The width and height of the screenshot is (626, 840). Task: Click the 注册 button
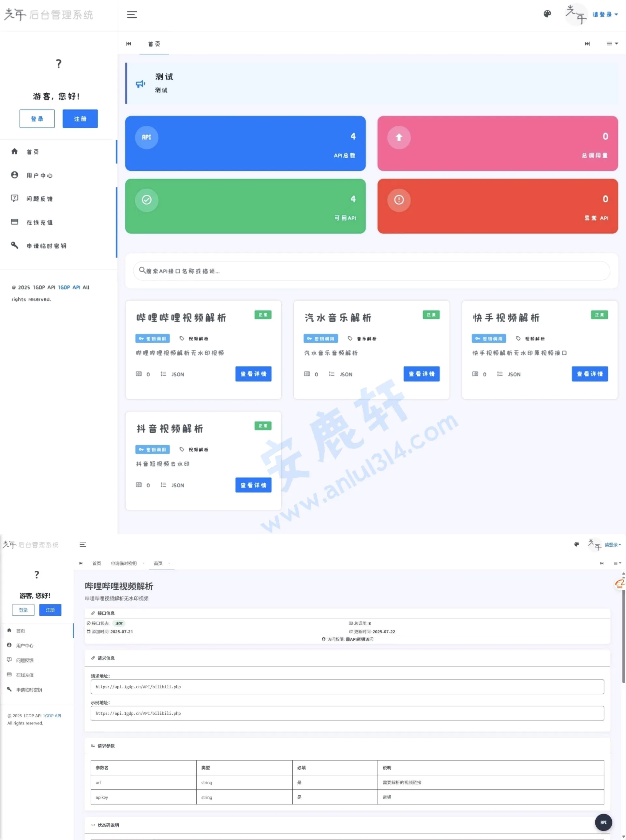[x=80, y=118]
